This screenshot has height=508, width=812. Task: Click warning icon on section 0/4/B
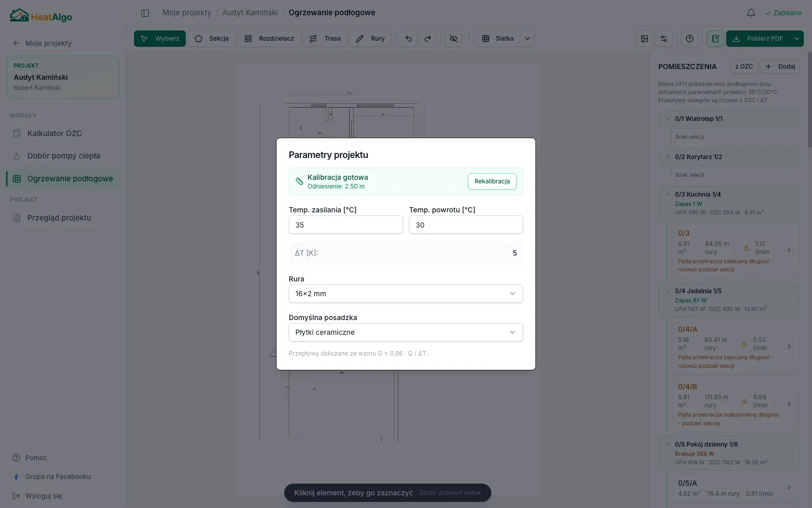point(745,401)
